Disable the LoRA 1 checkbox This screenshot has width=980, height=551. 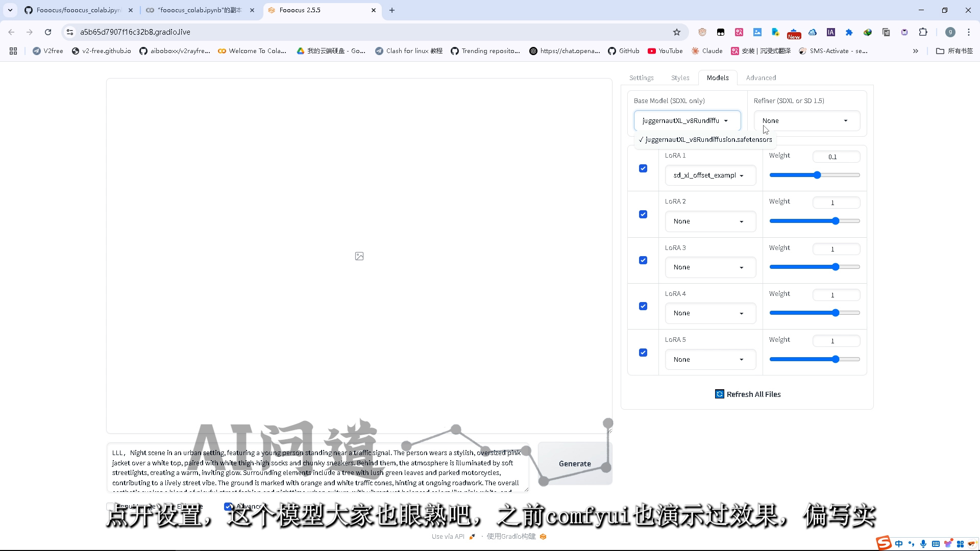coord(643,168)
